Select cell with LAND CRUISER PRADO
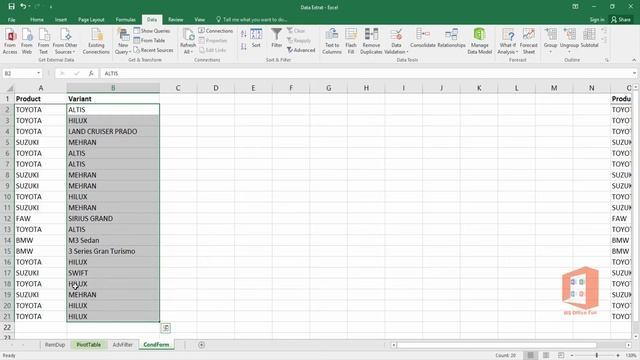 [x=113, y=131]
